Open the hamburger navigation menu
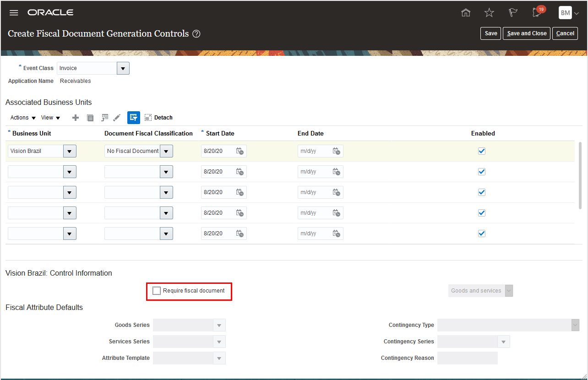The height and width of the screenshot is (380, 588). coord(14,13)
